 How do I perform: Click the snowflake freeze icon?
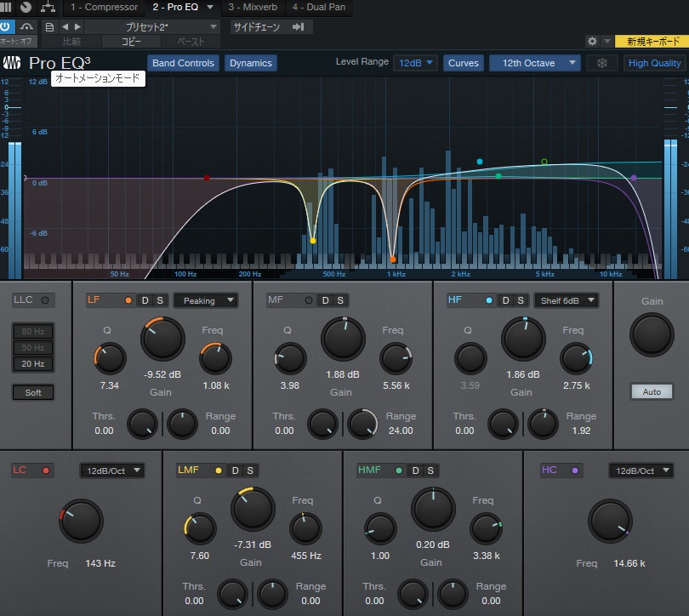pyautogui.click(x=601, y=63)
